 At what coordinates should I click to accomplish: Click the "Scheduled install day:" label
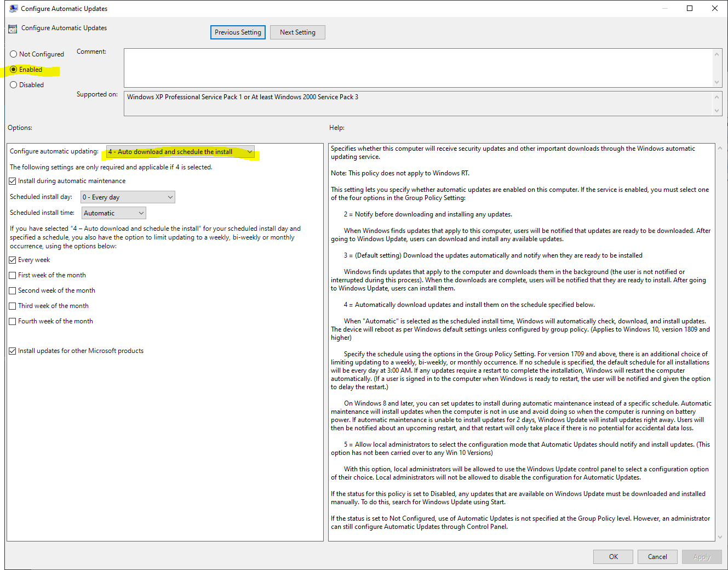[41, 197]
